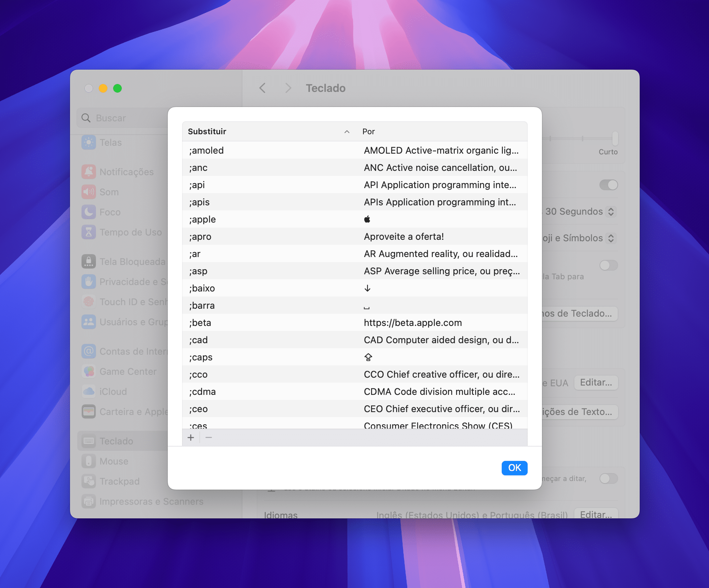Click the down arrow replacement symbol
709x588 pixels.
[x=367, y=288]
